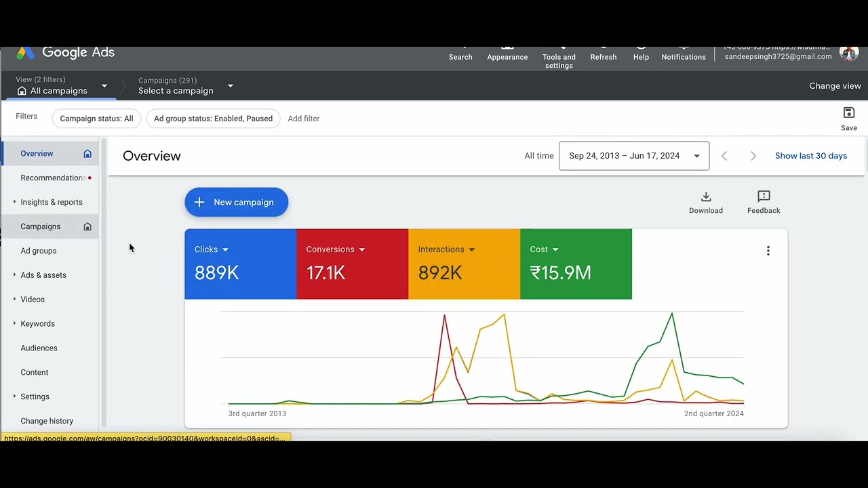868x488 pixels.
Task: Click the Refresh toolbar button
Action: [604, 54]
